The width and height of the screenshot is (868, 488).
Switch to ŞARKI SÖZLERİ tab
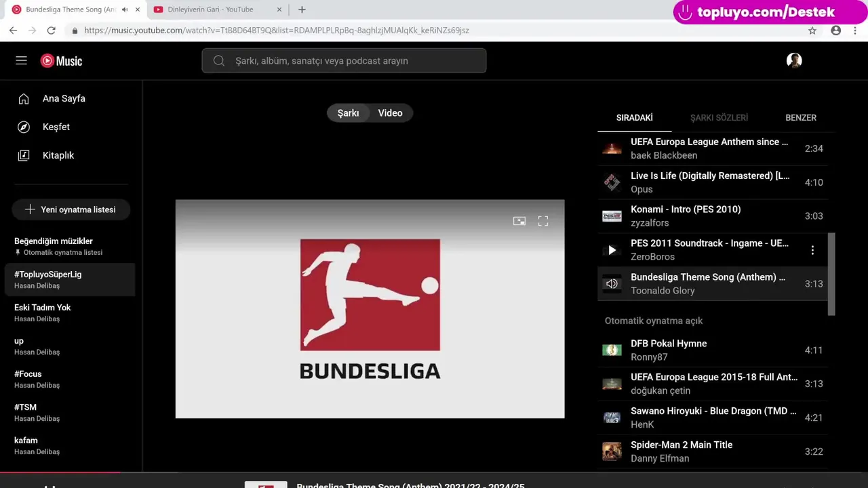719,118
